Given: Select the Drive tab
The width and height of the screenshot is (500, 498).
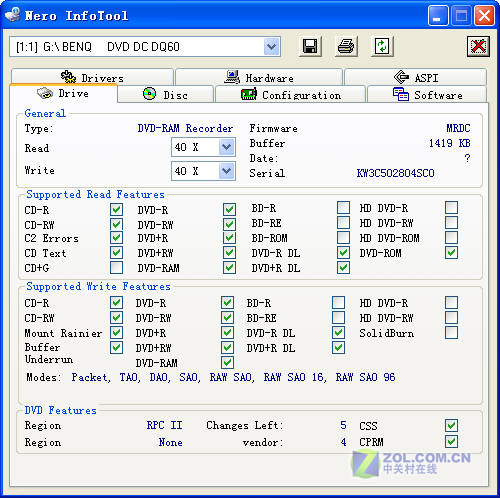Looking at the screenshot, I should point(63,93).
